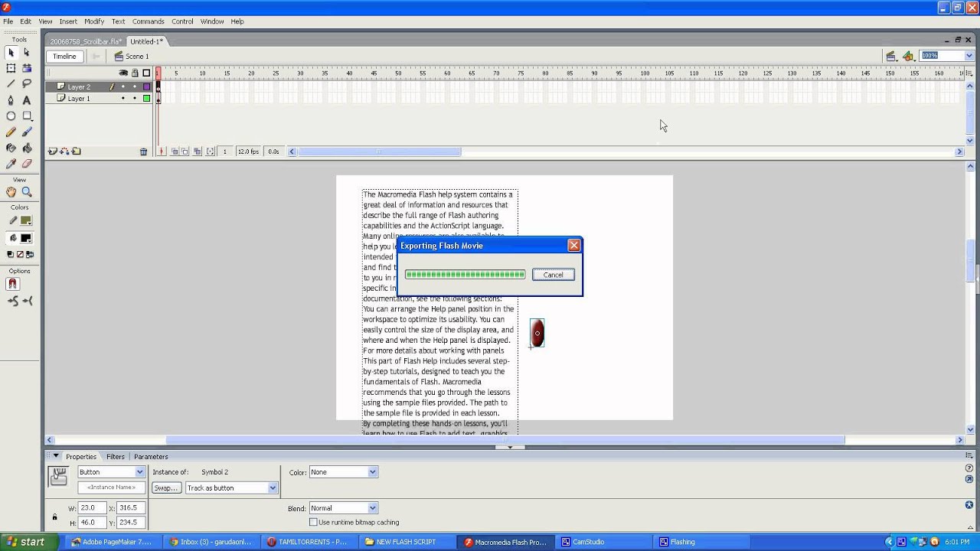Pick the Free Transform tool
980x551 pixels.
[11, 68]
